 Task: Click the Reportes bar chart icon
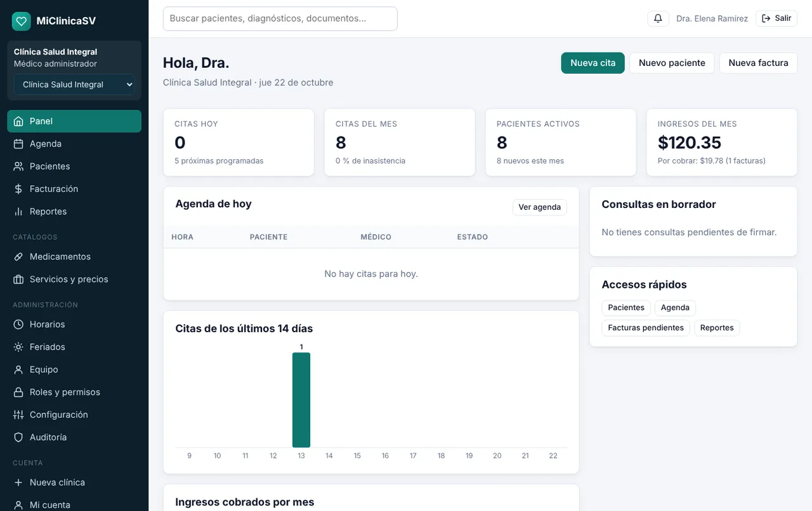18,212
